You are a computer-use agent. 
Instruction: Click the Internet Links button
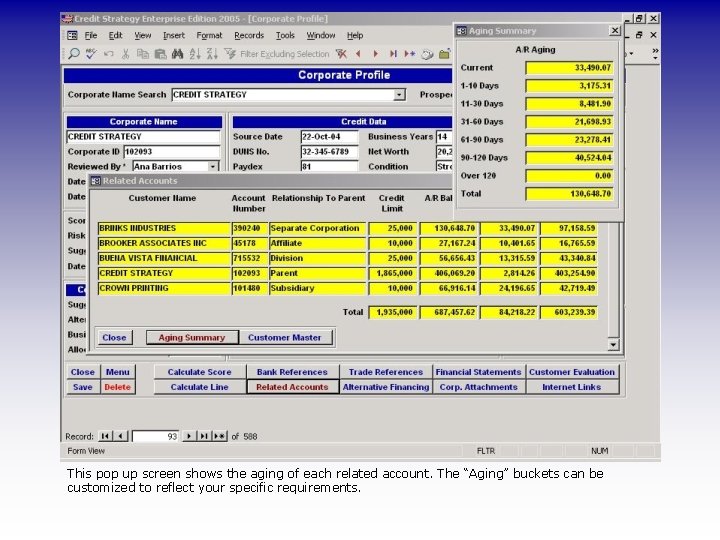coord(572,387)
